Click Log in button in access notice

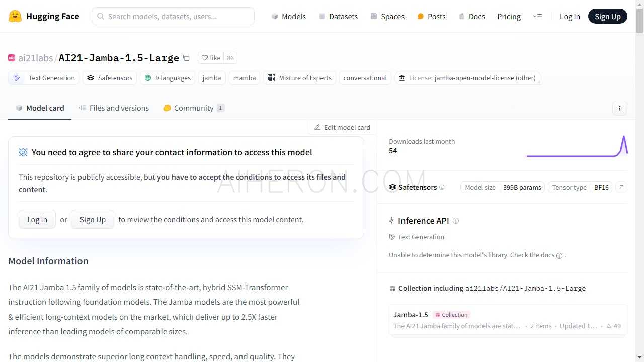point(37,219)
